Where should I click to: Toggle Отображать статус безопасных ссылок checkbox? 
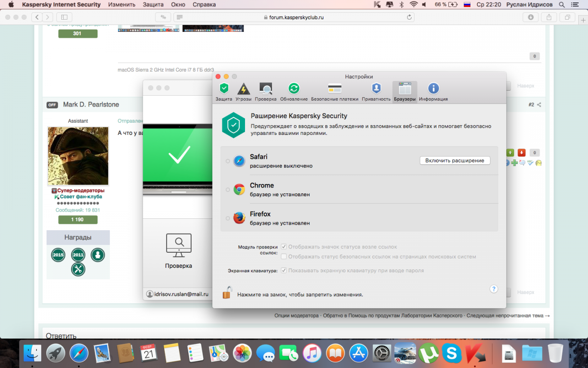(284, 256)
